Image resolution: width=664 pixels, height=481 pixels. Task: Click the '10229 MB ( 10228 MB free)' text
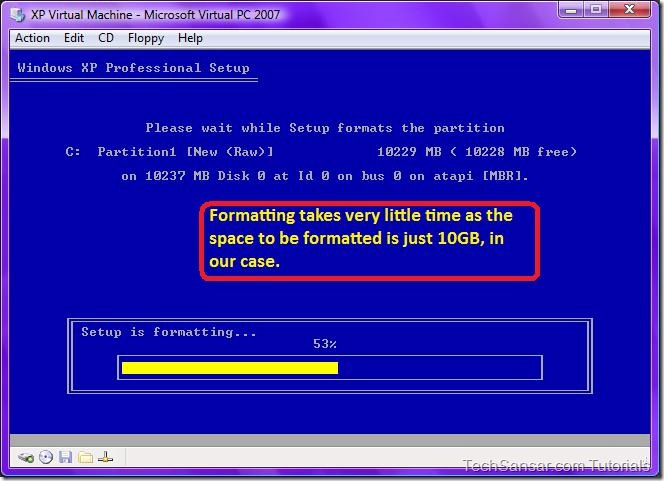477,152
